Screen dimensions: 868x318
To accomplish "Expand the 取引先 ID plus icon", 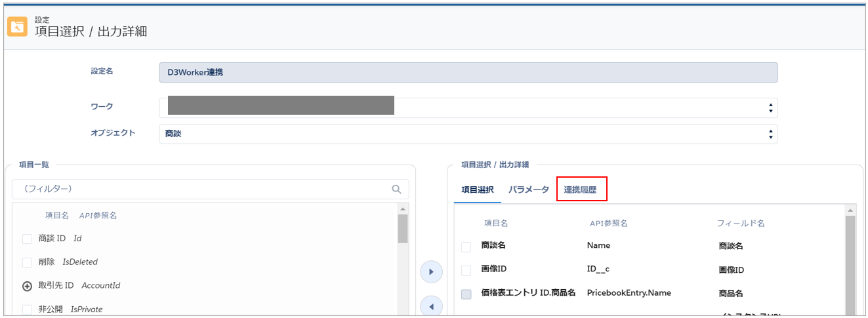I will tap(28, 286).
